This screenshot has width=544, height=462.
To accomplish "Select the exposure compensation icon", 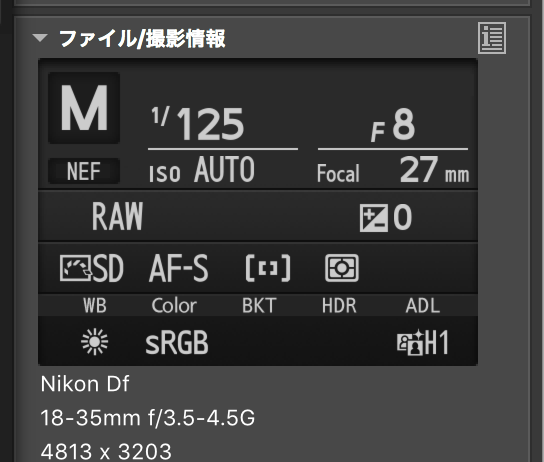I will tap(374, 218).
